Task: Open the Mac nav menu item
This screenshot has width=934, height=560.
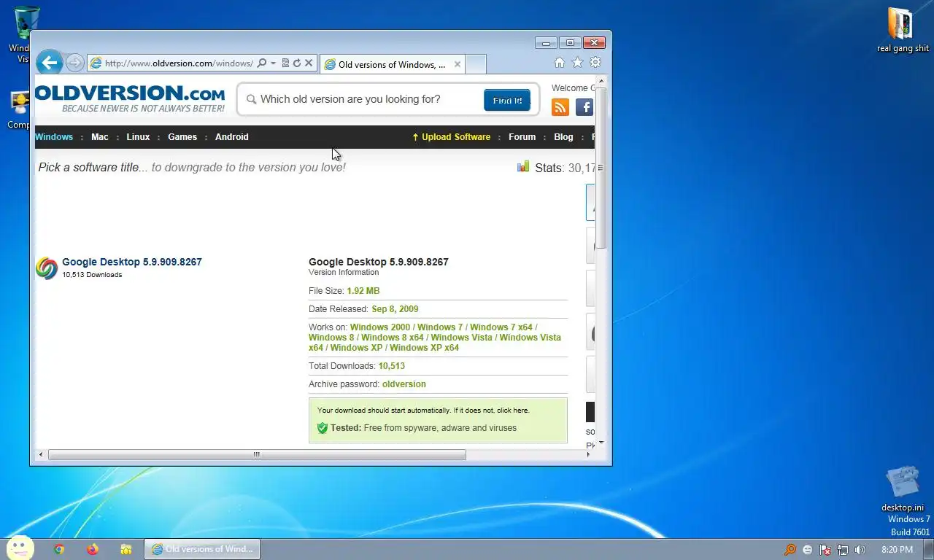Action: [x=100, y=137]
